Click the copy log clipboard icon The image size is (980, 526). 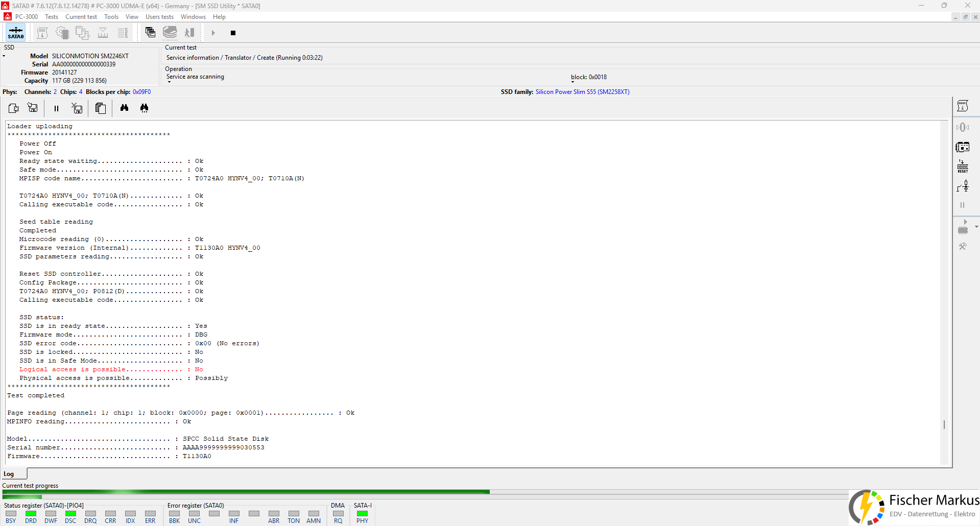coord(101,108)
